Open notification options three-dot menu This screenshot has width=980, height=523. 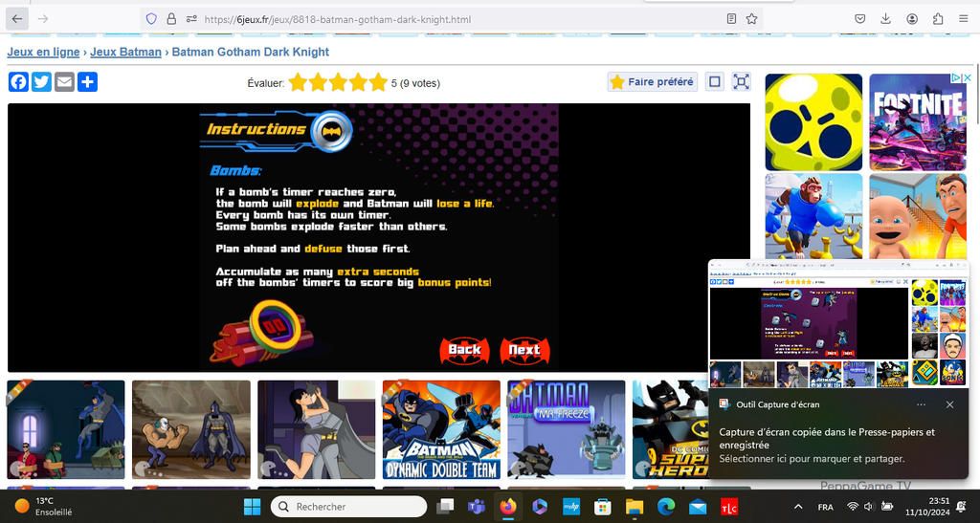922,404
